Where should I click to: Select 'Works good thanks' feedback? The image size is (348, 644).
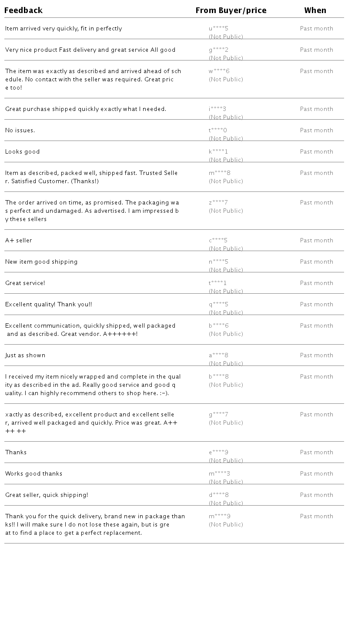click(x=34, y=474)
